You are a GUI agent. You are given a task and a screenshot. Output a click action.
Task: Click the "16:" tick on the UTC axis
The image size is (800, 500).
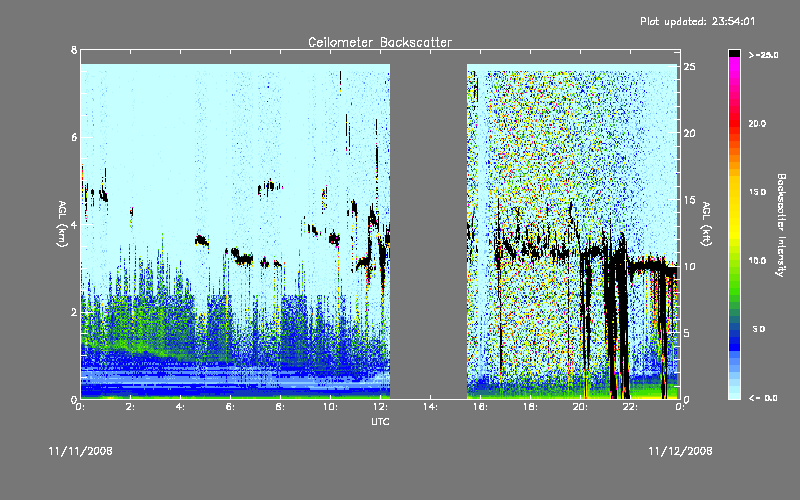(x=480, y=407)
